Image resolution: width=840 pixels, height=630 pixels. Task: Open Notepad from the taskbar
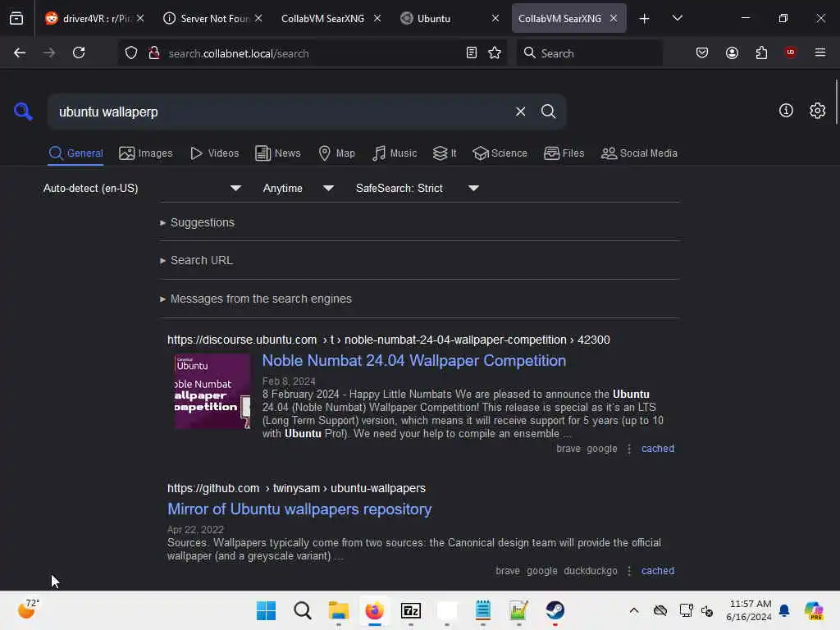click(482, 610)
